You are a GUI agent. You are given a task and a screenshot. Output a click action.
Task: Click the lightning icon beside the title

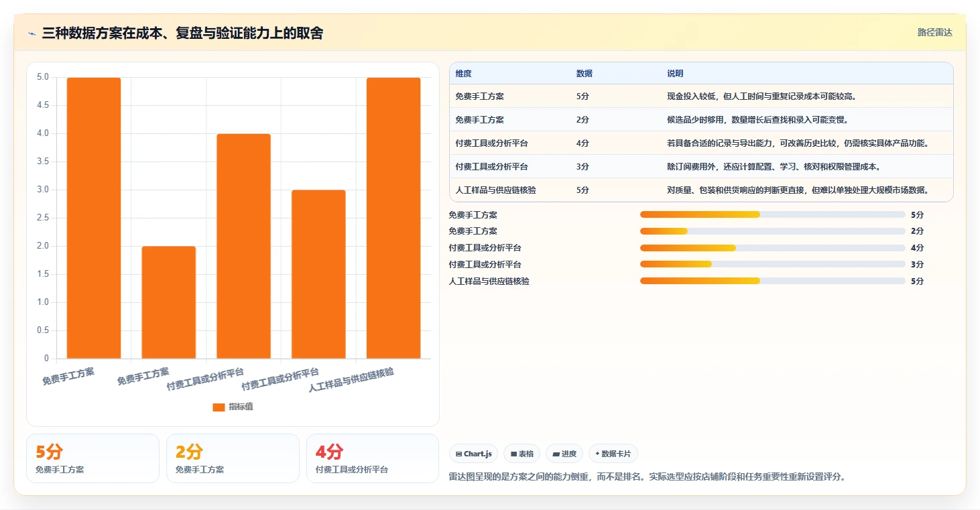point(32,34)
